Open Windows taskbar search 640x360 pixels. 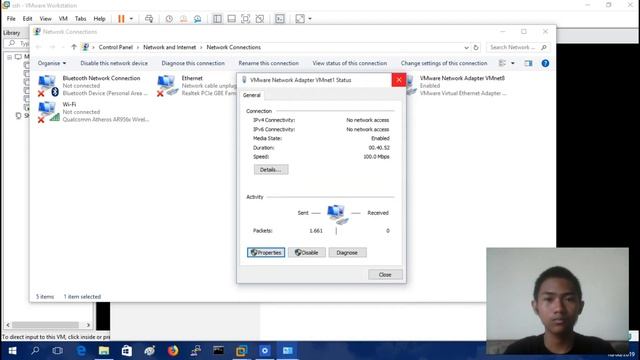pyautogui.click(x=35, y=351)
